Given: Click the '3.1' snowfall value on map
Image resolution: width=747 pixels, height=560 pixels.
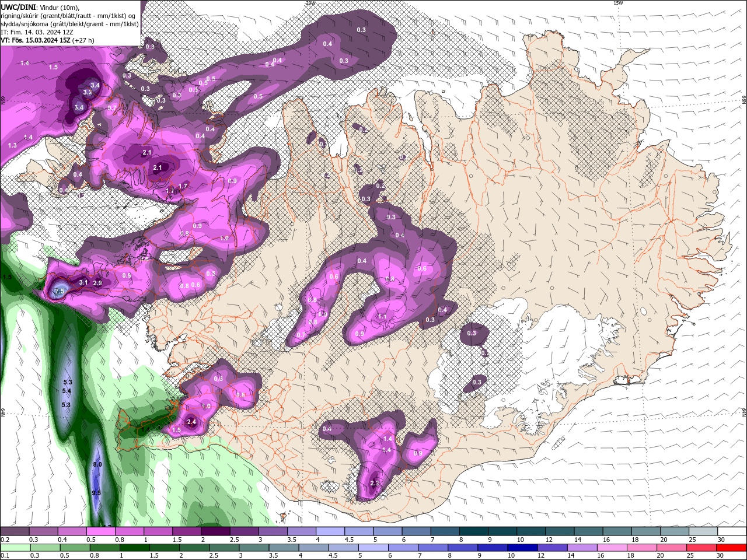Looking at the screenshot, I should pyautogui.click(x=83, y=282).
